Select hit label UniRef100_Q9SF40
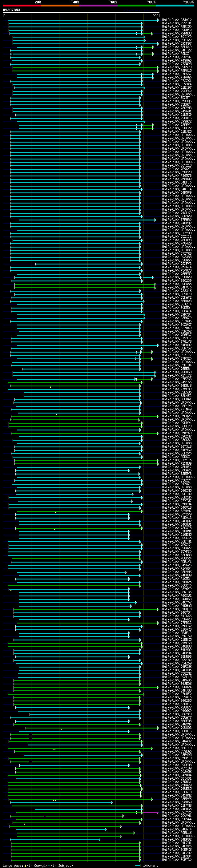Viewport: 197px width, 868px height. point(177,91)
